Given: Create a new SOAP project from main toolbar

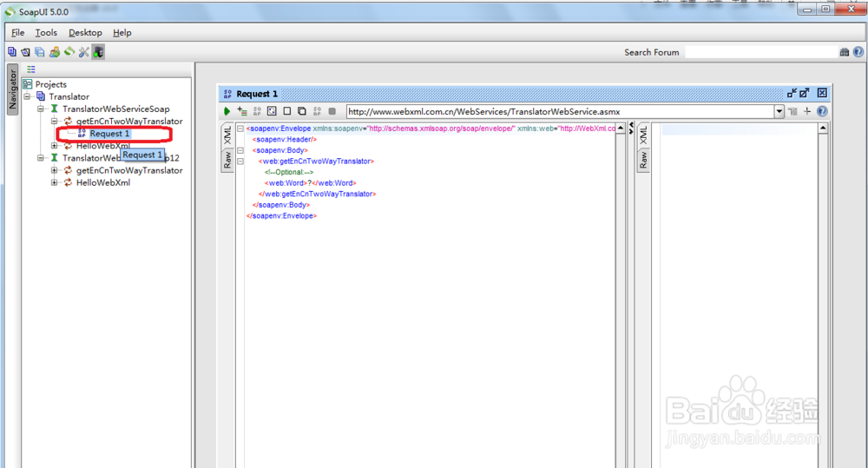Looking at the screenshot, I should [x=11, y=52].
